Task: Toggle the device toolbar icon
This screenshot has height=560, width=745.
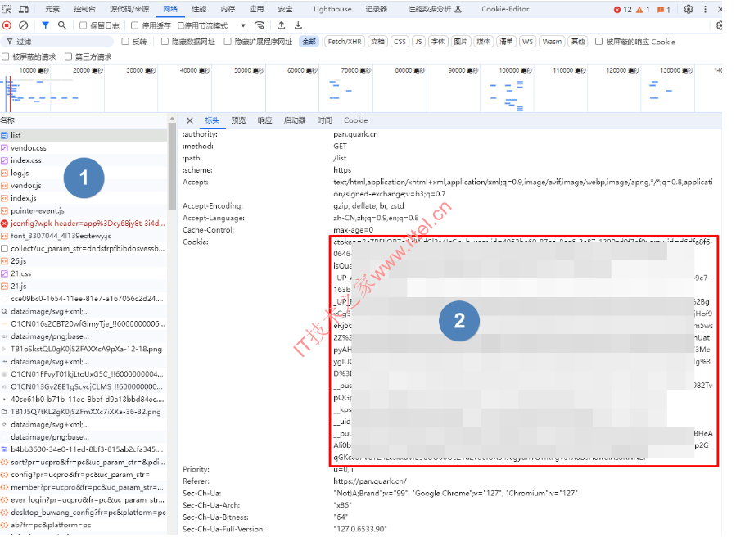Action: coord(24,9)
